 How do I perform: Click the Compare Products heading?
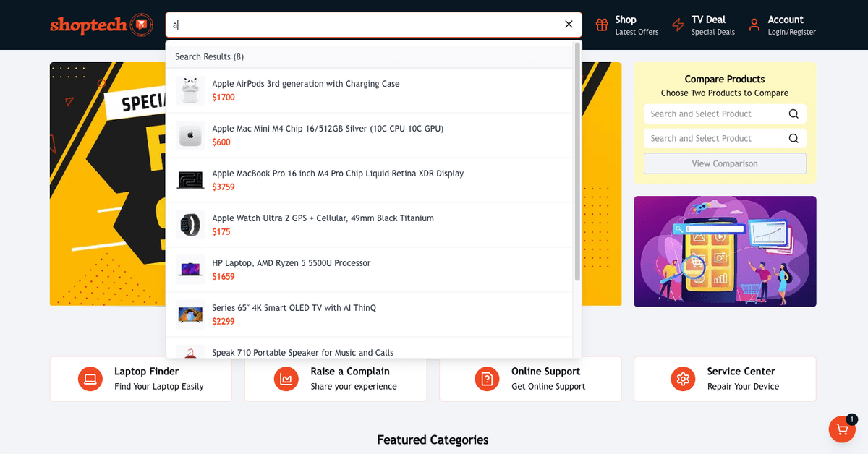(x=725, y=80)
